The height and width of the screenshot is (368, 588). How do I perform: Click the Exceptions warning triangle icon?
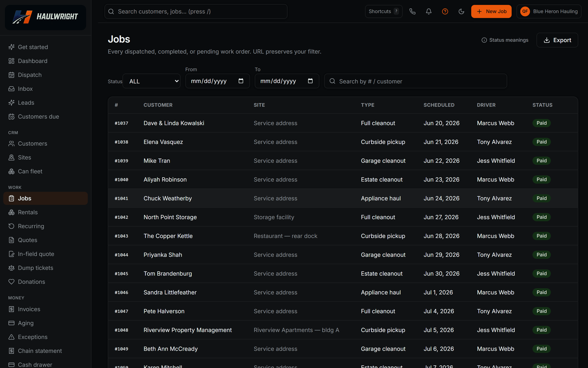pyautogui.click(x=11, y=337)
